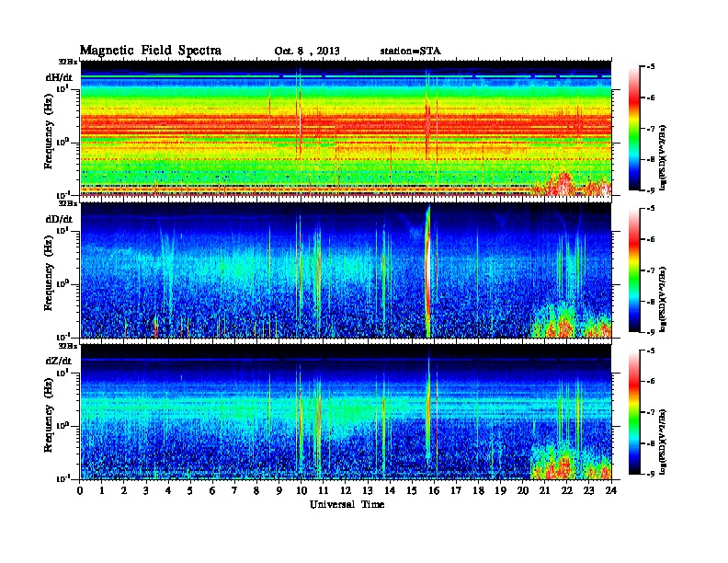Screen dimensions: 728x563
Task: Click the dZ/dt spectrogram plot area
Action: point(346,412)
